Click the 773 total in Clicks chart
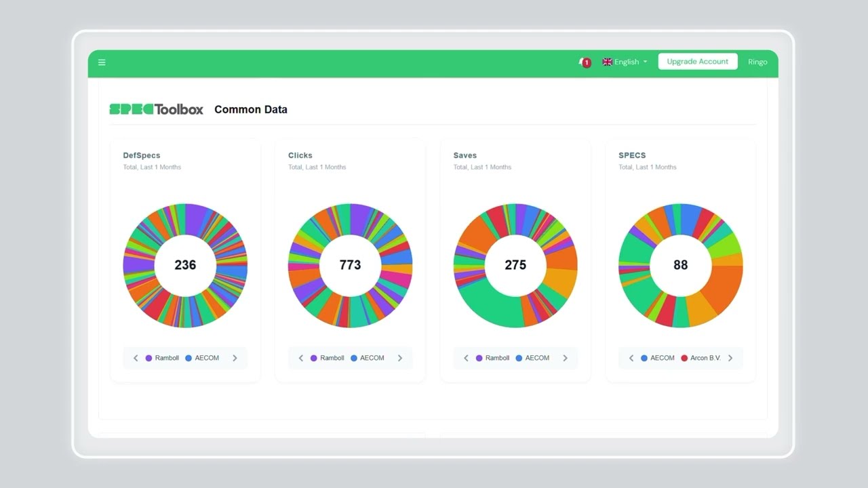The height and width of the screenshot is (488, 868). tap(350, 265)
